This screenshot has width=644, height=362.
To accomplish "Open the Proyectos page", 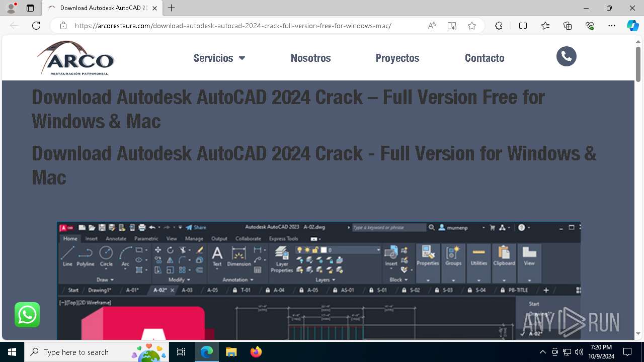I will [397, 58].
